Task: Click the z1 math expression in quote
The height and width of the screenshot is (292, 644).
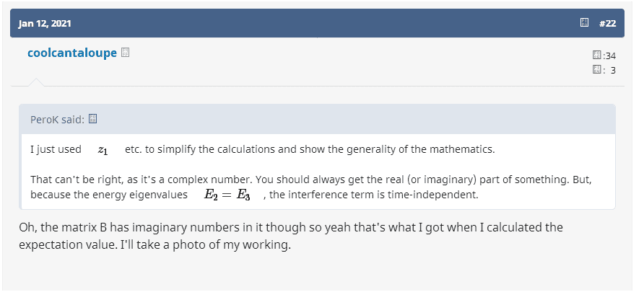Action: [103, 150]
